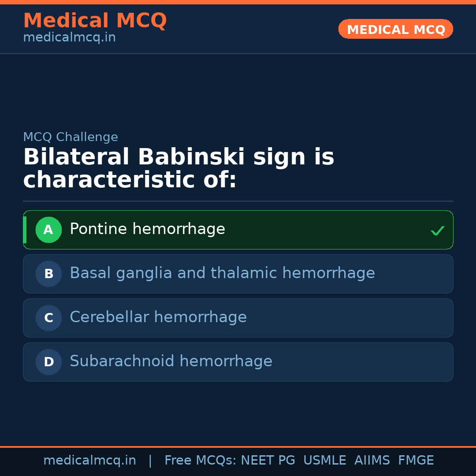476x476 pixels.
Task: Visit medicalmcq.in link under the header title
Action: click(69, 37)
